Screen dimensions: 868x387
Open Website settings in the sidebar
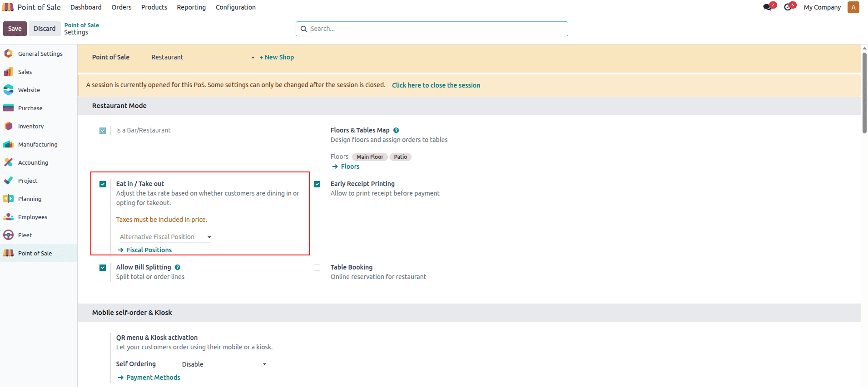pos(39,90)
